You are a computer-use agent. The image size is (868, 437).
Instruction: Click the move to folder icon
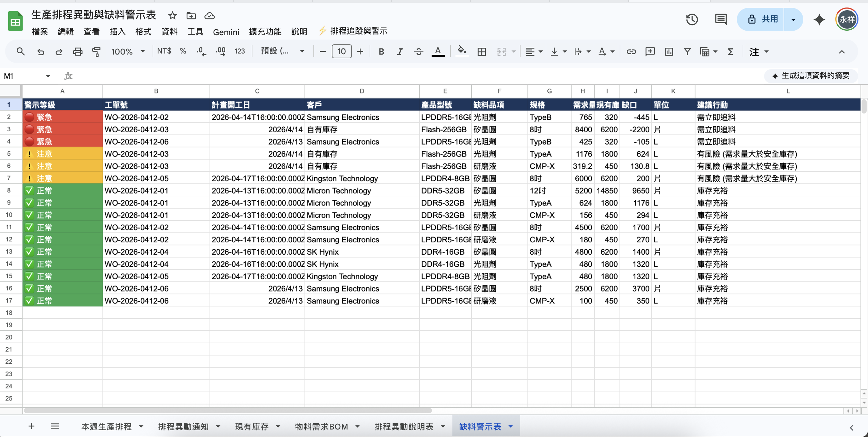[191, 16]
